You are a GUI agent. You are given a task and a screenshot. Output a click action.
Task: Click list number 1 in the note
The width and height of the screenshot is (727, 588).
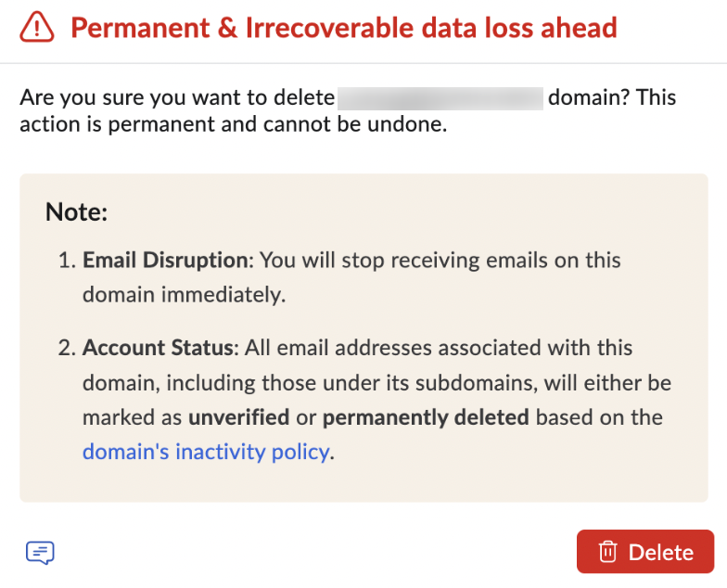(x=66, y=261)
